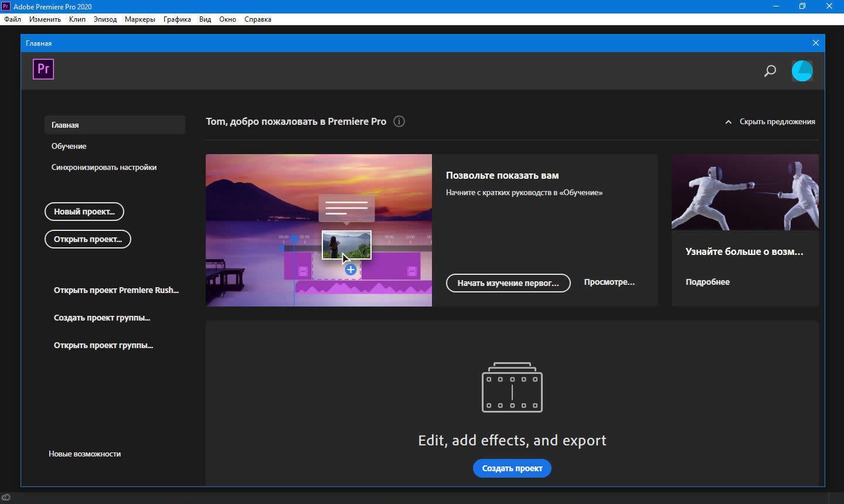
Task: Click the Открыть проект button
Action: point(88,239)
